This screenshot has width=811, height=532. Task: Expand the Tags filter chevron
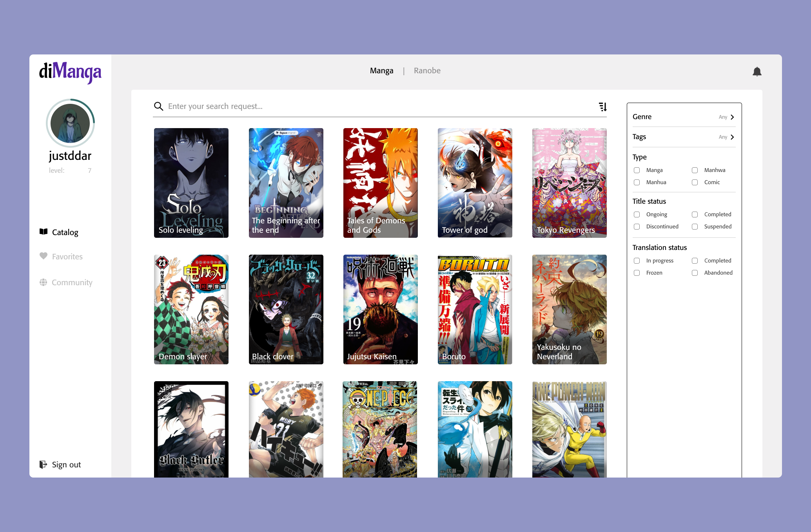coord(732,137)
